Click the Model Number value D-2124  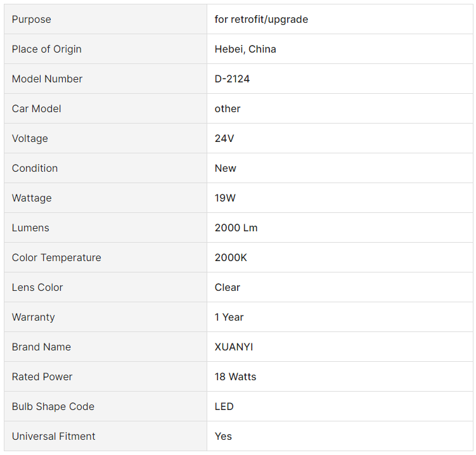tap(232, 79)
